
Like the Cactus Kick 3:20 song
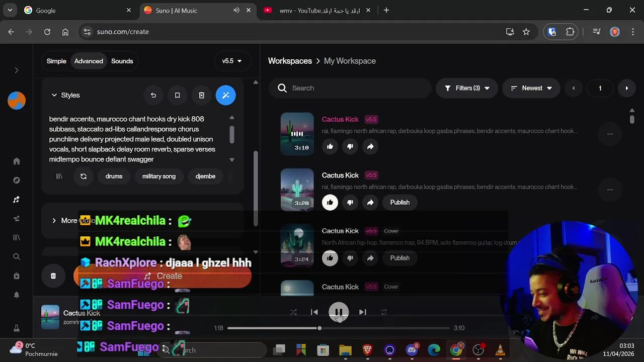point(330,202)
